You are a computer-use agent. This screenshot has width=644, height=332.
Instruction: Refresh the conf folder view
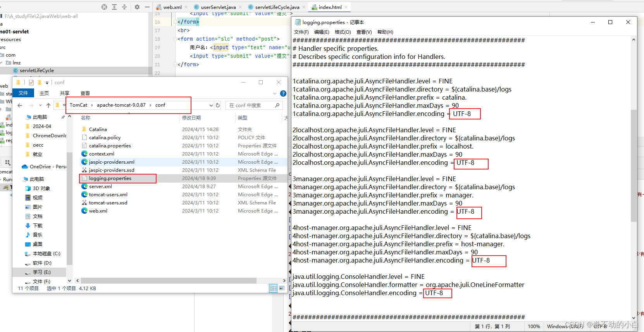(x=218, y=105)
